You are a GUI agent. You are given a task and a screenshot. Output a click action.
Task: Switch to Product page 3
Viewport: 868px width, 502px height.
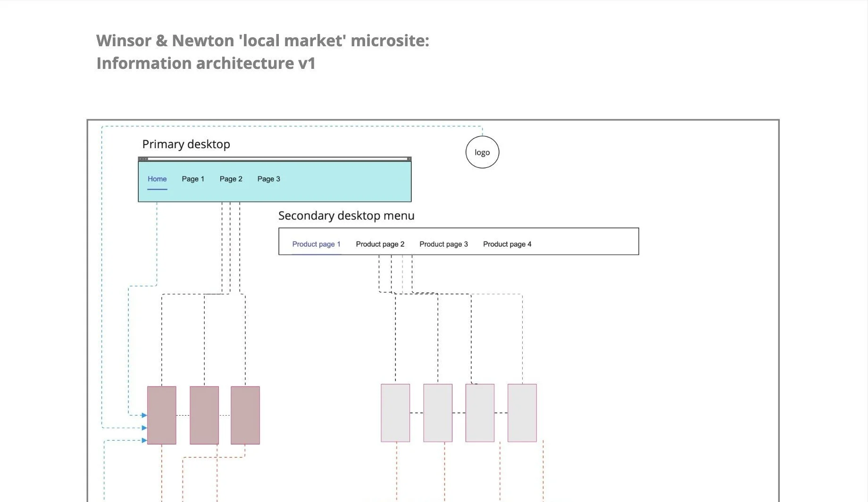[x=443, y=244]
